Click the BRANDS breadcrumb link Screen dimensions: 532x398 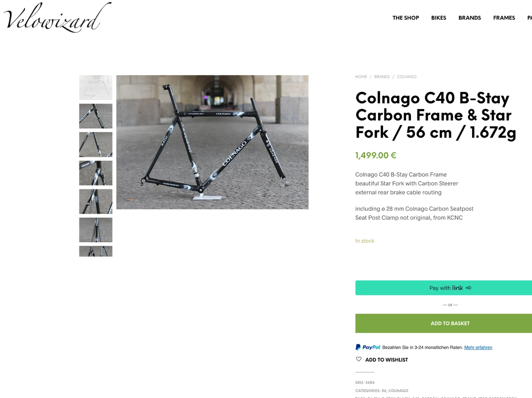382,77
